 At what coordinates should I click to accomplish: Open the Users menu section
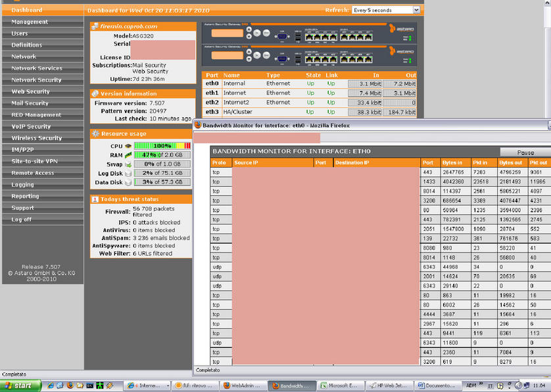pos(43,34)
